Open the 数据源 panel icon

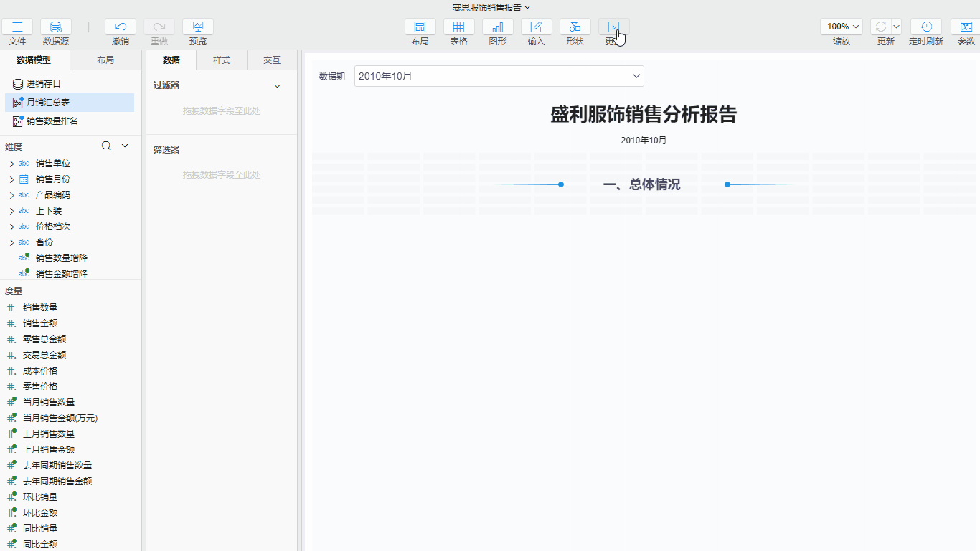pos(55,27)
